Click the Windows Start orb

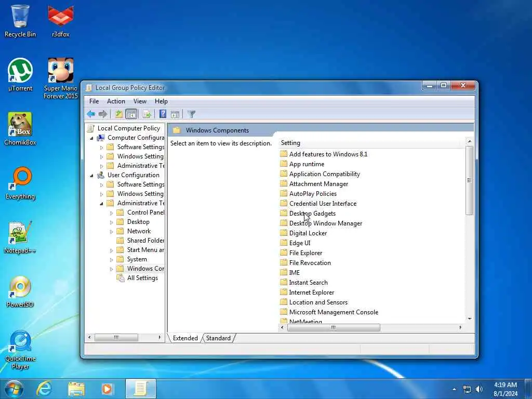[14, 389]
